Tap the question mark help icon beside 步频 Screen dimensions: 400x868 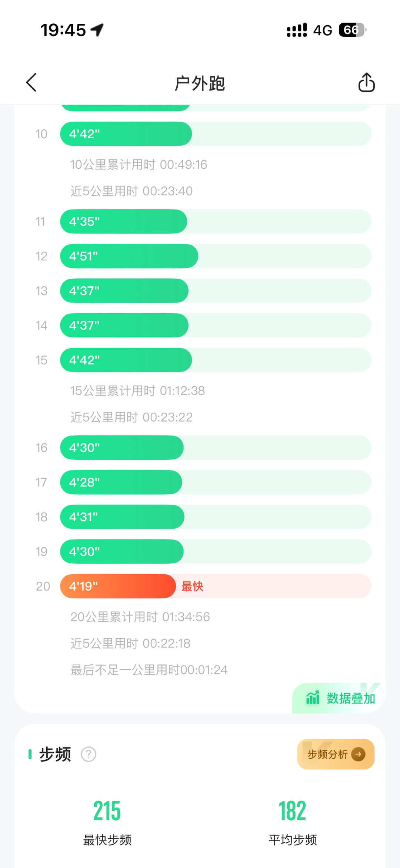pos(89,754)
